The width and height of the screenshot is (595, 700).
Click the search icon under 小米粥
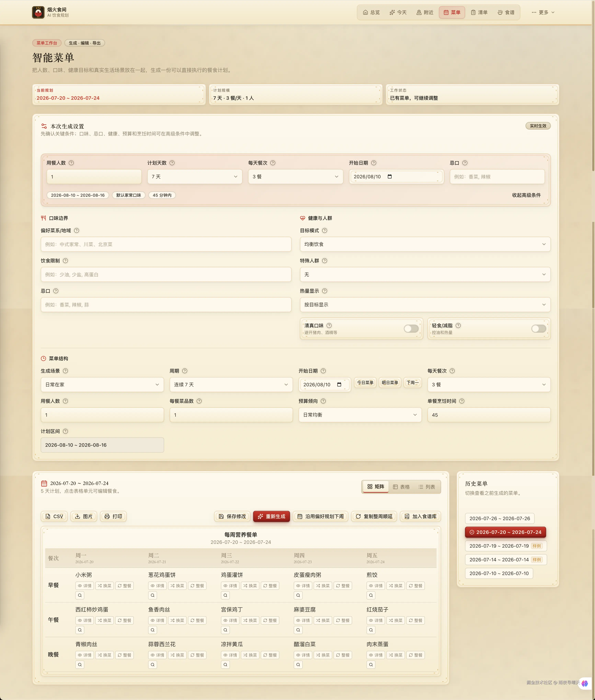80,595
